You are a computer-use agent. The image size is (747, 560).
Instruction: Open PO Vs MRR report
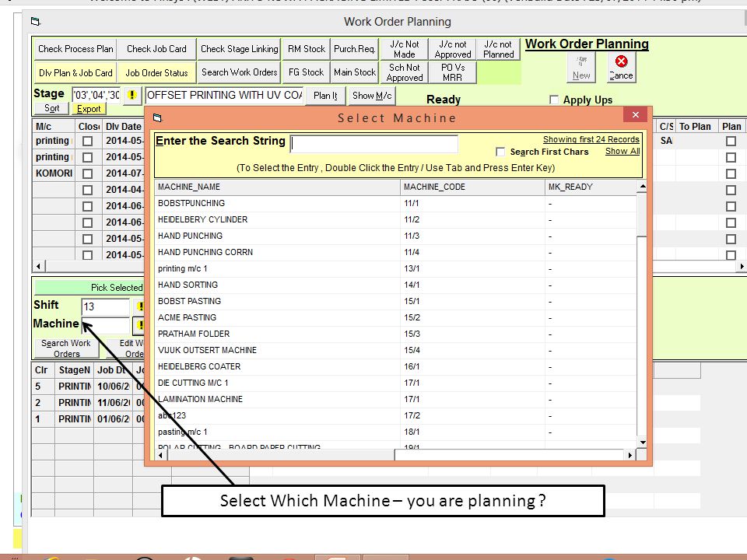click(x=453, y=72)
